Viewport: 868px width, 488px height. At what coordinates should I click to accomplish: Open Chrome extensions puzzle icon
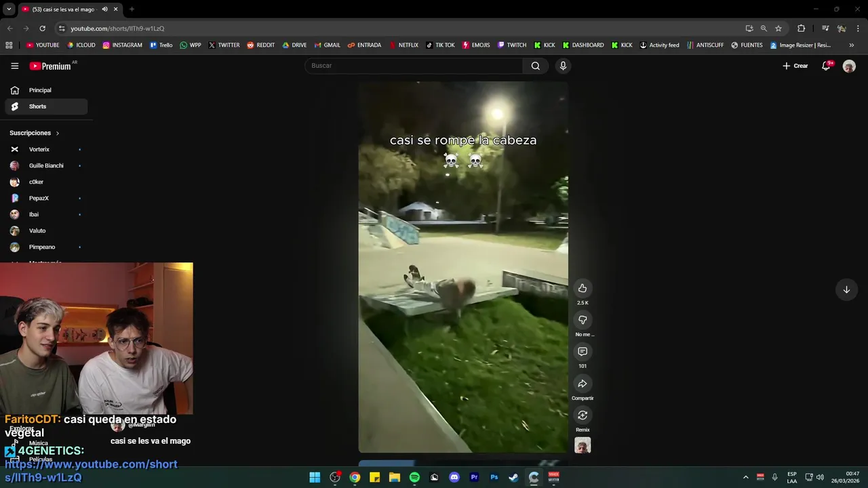[x=802, y=28]
